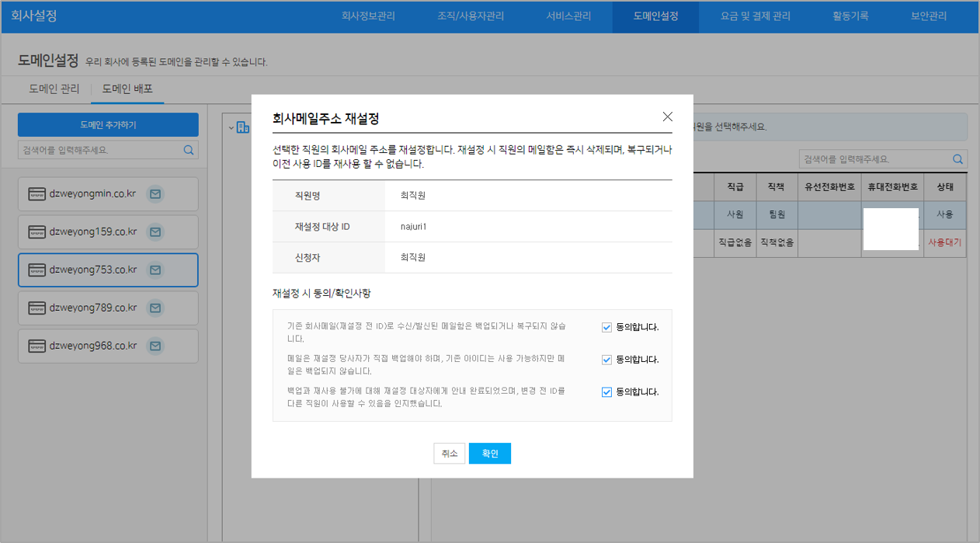Toggle second 동의합니다 agreement checkbox
This screenshot has height=543, width=980.
point(606,360)
